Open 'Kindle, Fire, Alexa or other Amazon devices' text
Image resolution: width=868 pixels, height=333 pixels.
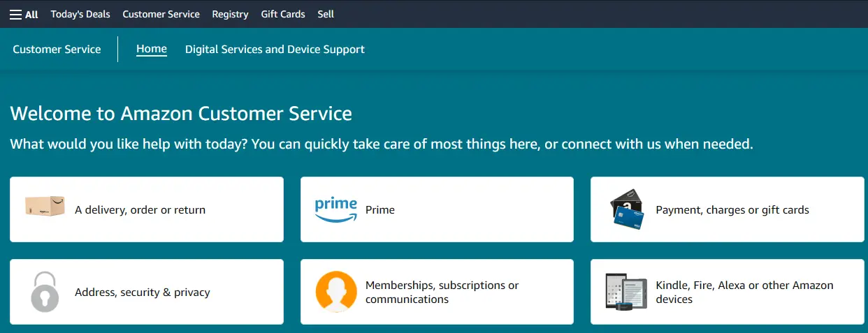pos(744,292)
